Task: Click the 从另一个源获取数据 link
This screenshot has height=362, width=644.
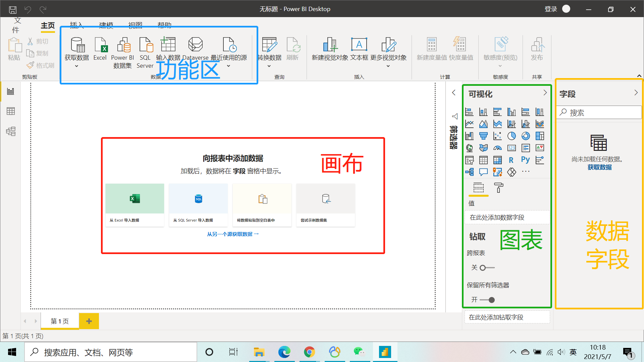Action: (233, 234)
